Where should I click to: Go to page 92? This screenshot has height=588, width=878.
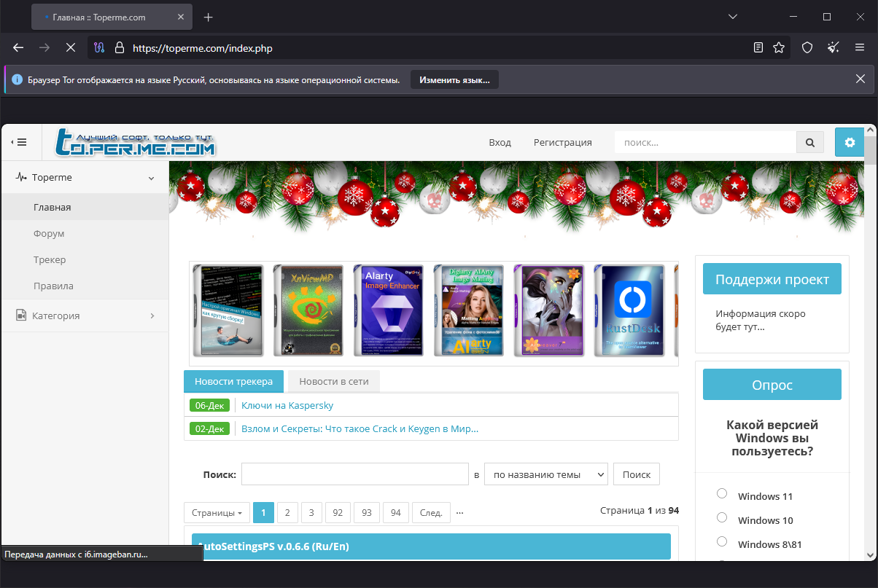pyautogui.click(x=338, y=513)
